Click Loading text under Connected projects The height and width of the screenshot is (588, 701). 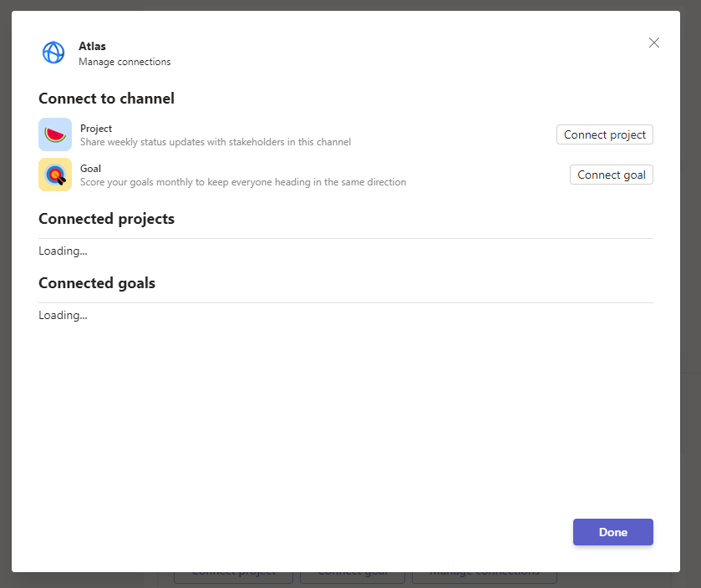[63, 251]
